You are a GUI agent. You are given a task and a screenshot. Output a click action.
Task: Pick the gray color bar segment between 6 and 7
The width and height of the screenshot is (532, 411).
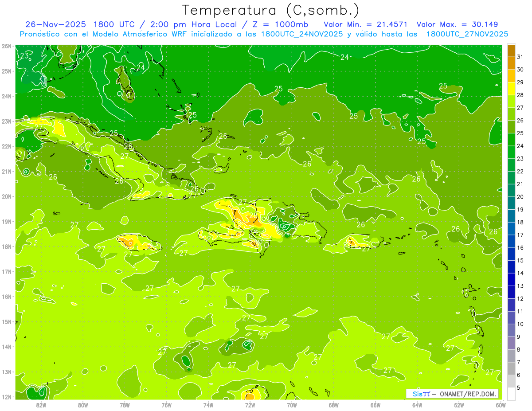pos(511,368)
